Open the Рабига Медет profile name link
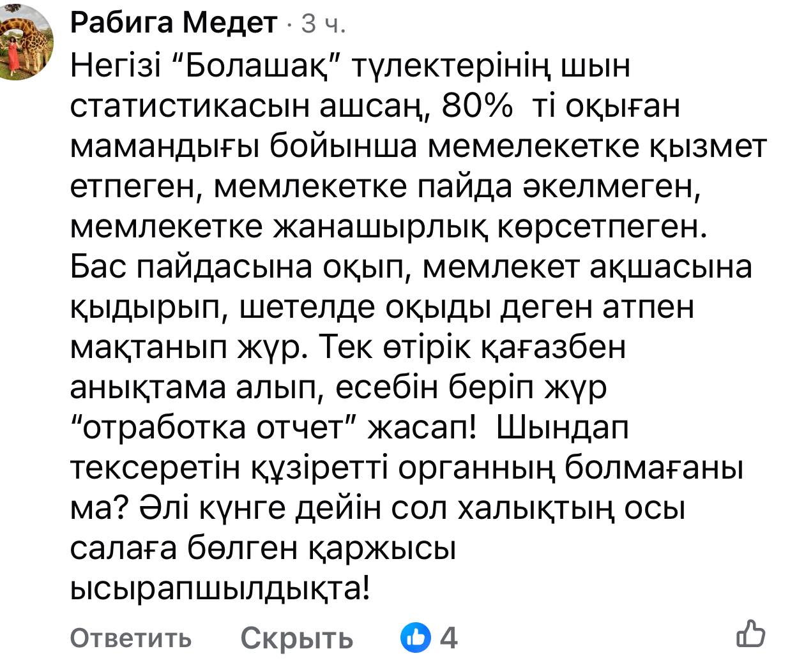Image resolution: width=797 pixels, height=672 pixels. click(x=174, y=24)
